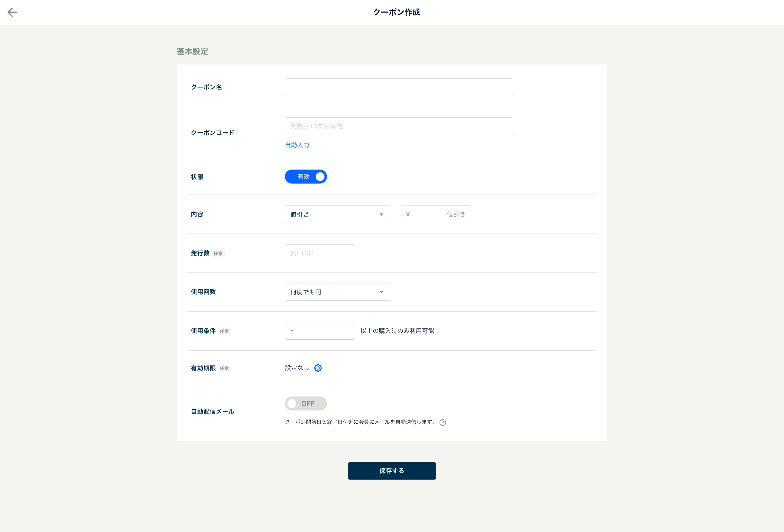This screenshot has width=784, height=532.
Task: Click the 基本設定 section heading
Action: click(192, 52)
